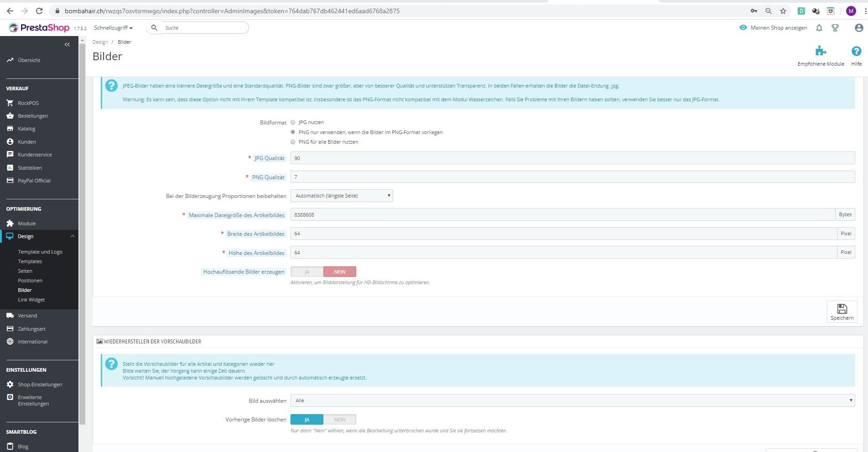868x452 pixels.
Task: Click the Module puzzle icon in sidebar
Action: (x=10, y=223)
